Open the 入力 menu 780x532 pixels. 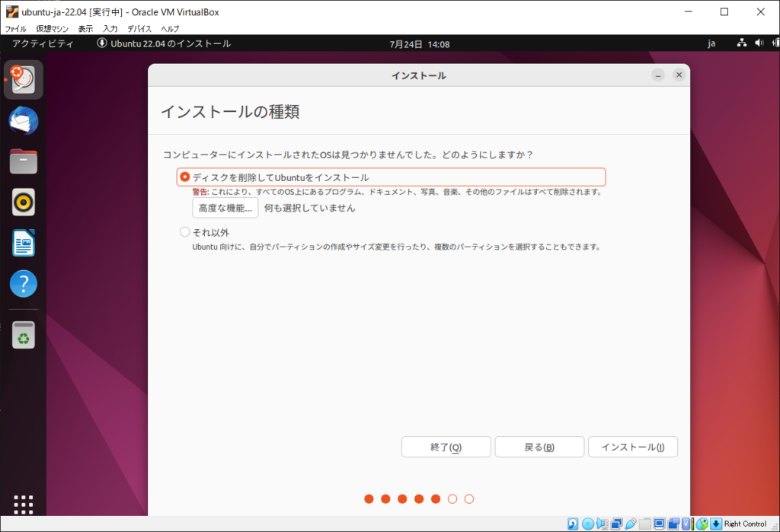click(x=110, y=29)
